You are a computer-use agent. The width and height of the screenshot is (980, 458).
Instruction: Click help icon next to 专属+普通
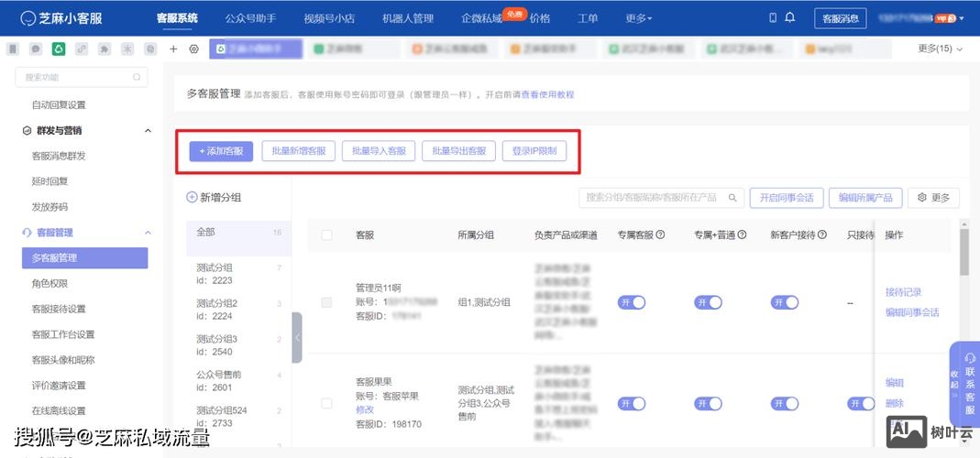pyautogui.click(x=743, y=234)
